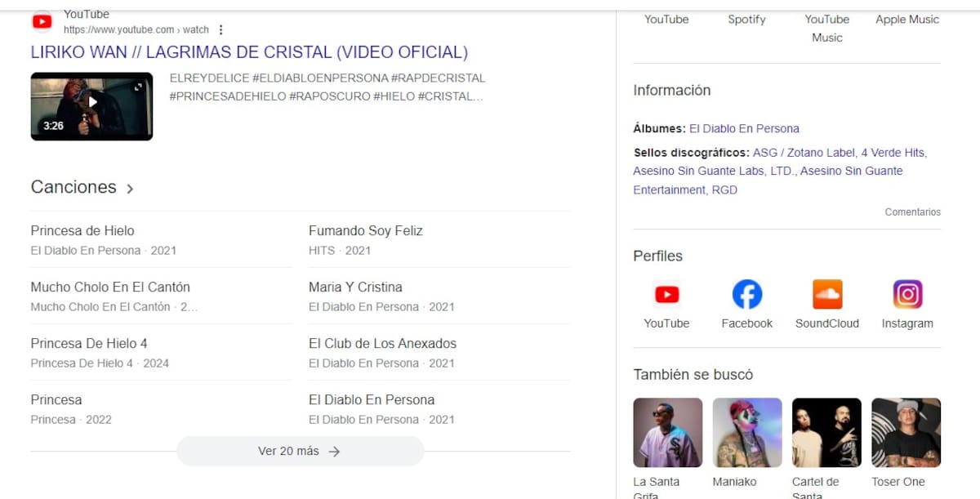This screenshot has height=499, width=980.
Task: Switch to the Spotify streaming tab
Action: point(746,19)
